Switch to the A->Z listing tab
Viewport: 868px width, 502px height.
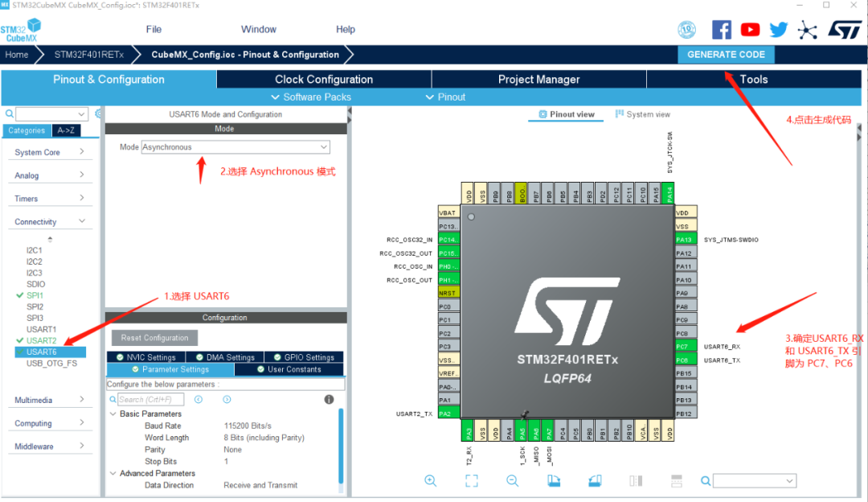pyautogui.click(x=66, y=130)
